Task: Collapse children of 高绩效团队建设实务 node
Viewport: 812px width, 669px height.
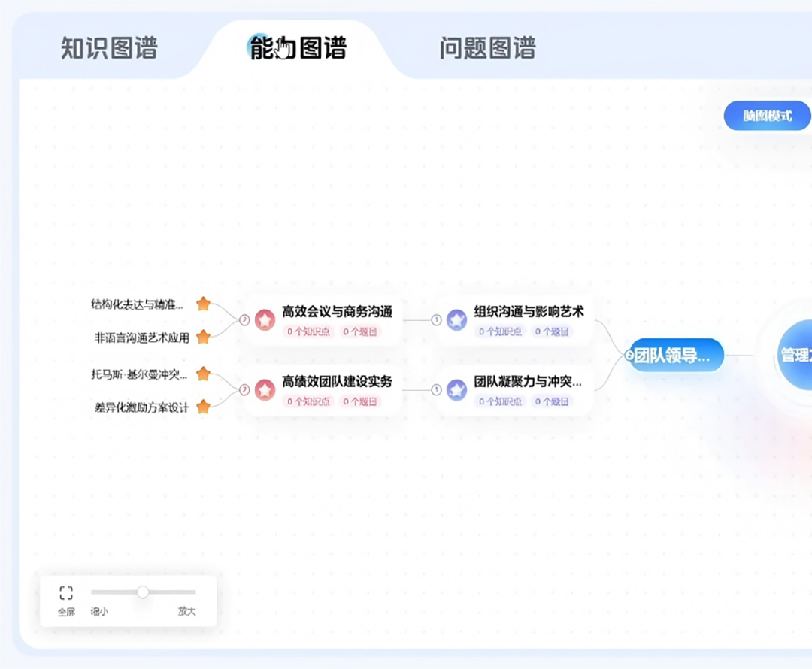Action: [x=244, y=389]
